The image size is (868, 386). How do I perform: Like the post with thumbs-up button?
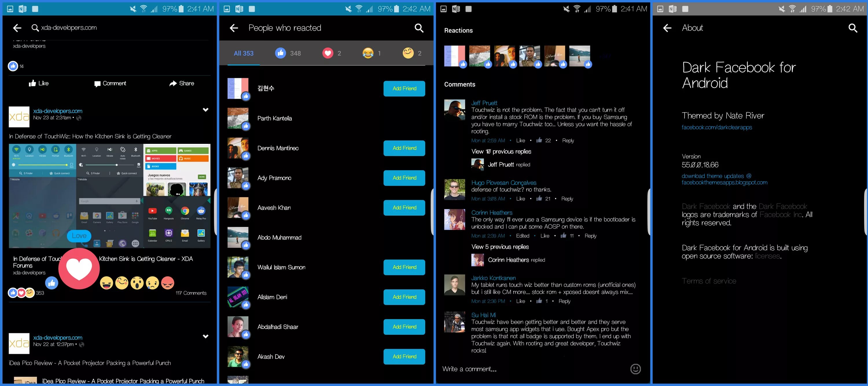pos(39,83)
